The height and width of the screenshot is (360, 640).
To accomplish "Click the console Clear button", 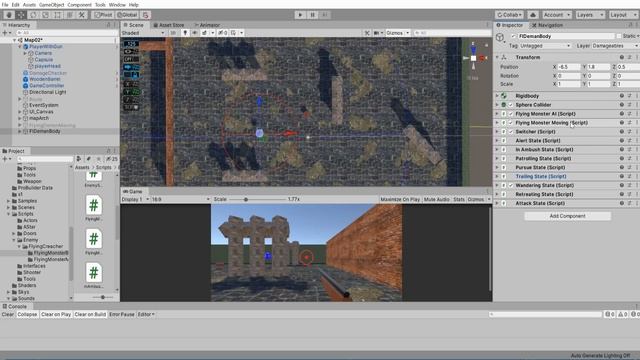I will click(x=8, y=314).
